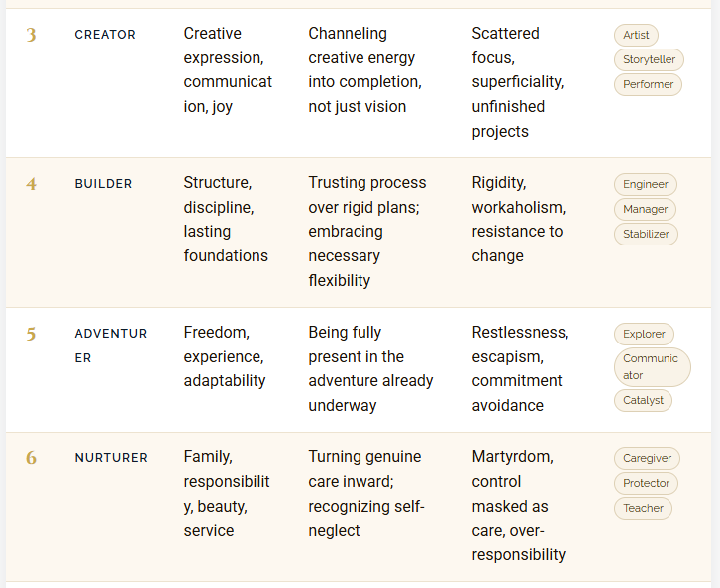The image size is (720, 588).
Task: Click the gold number 6
Action: click(31, 458)
